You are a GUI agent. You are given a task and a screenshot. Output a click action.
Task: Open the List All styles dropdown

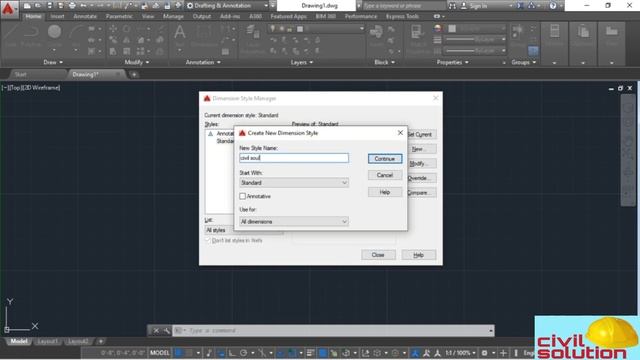(x=244, y=231)
